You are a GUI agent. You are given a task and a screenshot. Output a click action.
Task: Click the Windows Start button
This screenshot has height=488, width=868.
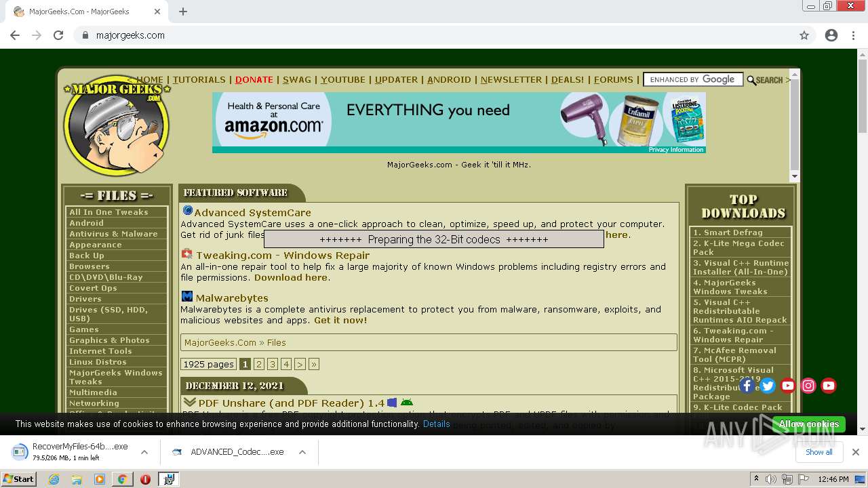pos(18,479)
